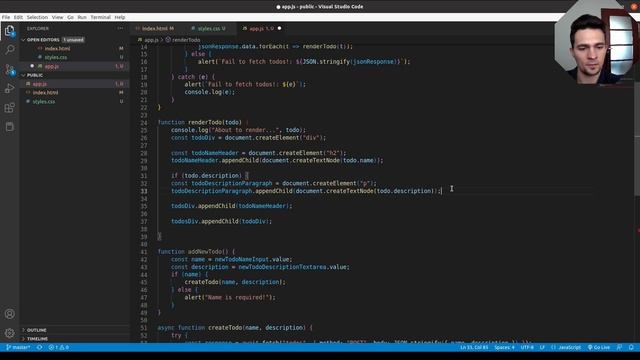Screen dimensions: 640x360
Task: Open the Help menu
Action: click(120, 17)
